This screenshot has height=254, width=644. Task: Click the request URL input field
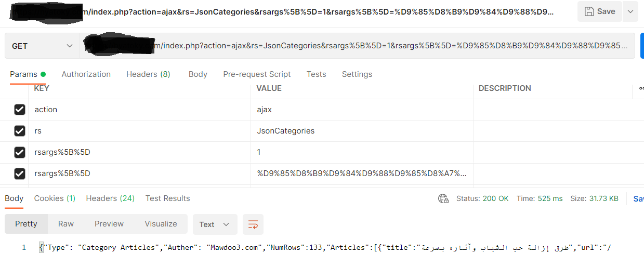357,46
